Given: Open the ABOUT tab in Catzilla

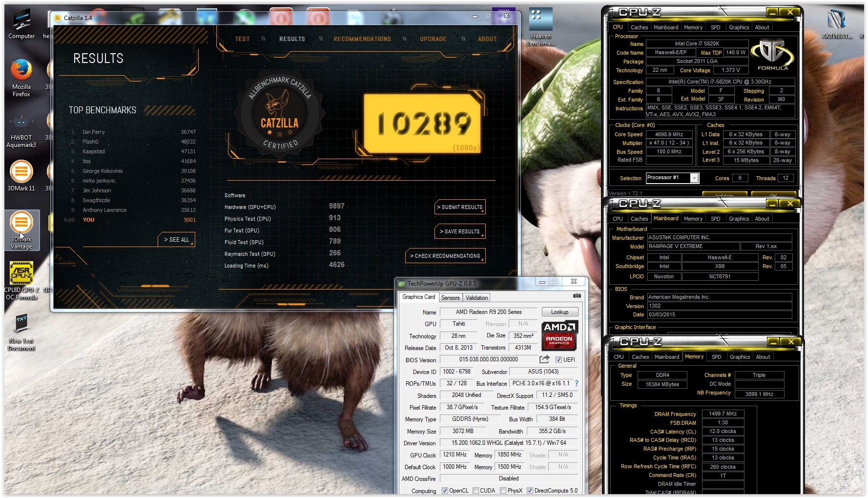Looking at the screenshot, I should pyautogui.click(x=487, y=39).
